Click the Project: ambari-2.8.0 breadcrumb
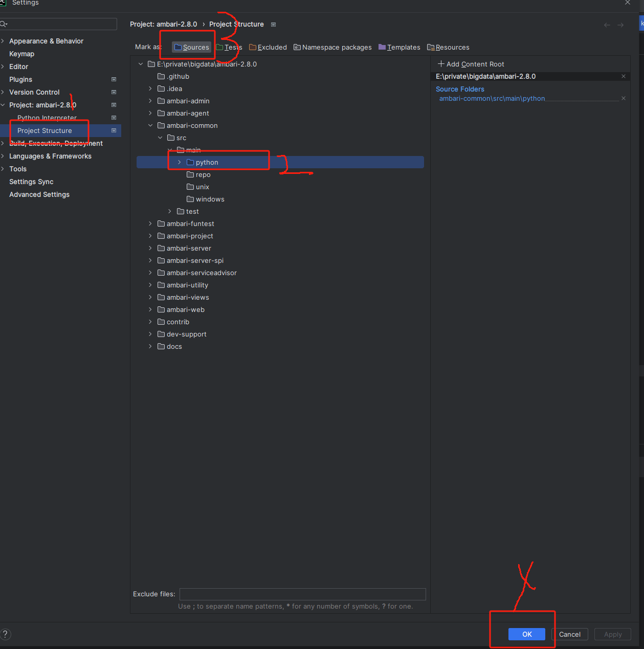644x649 pixels. pos(163,24)
